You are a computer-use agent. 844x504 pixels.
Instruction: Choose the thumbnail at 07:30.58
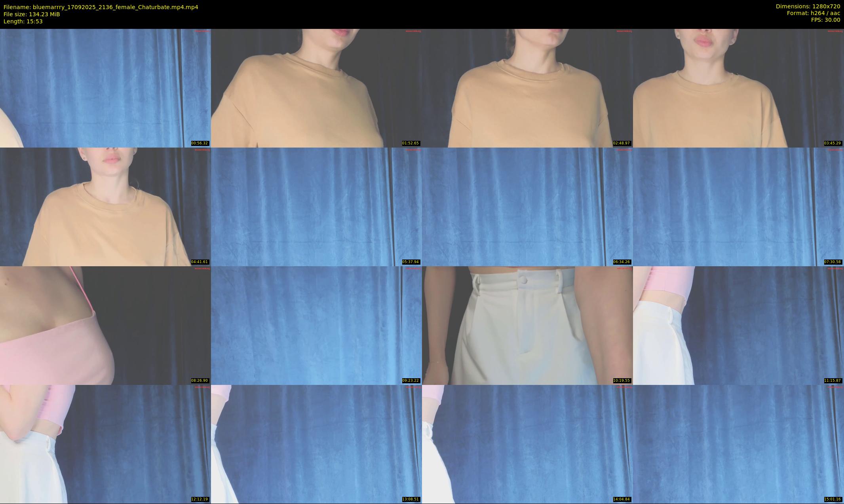pyautogui.click(x=738, y=207)
